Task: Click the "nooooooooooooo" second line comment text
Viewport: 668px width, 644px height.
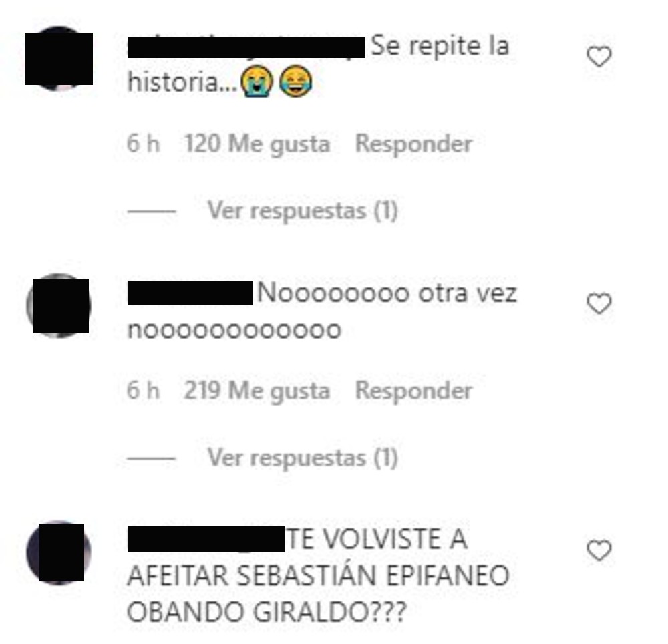Action: coord(234,331)
